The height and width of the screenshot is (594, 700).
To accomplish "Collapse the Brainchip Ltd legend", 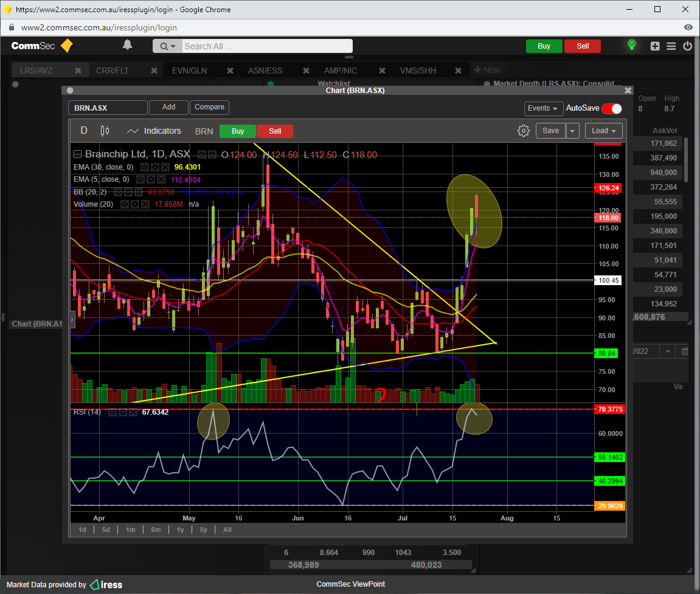I will 77,154.
